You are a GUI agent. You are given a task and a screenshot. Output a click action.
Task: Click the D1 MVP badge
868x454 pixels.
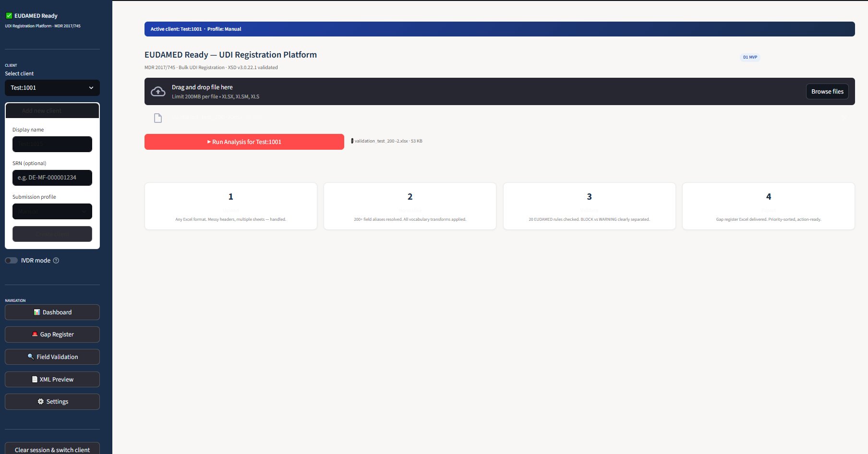coord(750,57)
